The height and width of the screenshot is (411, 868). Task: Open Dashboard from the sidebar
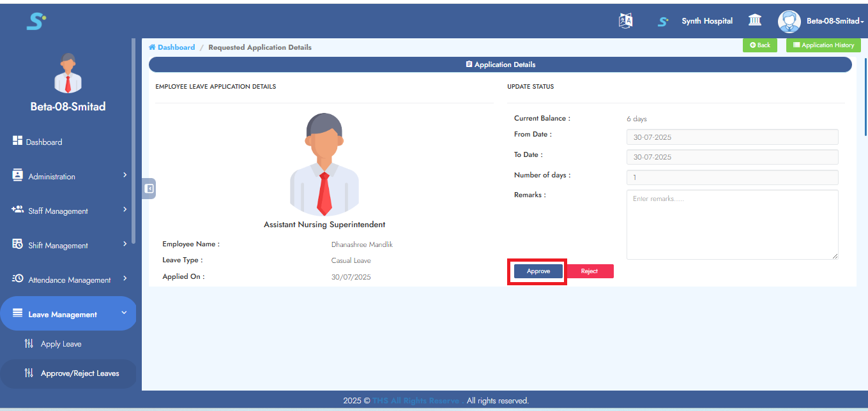43,142
